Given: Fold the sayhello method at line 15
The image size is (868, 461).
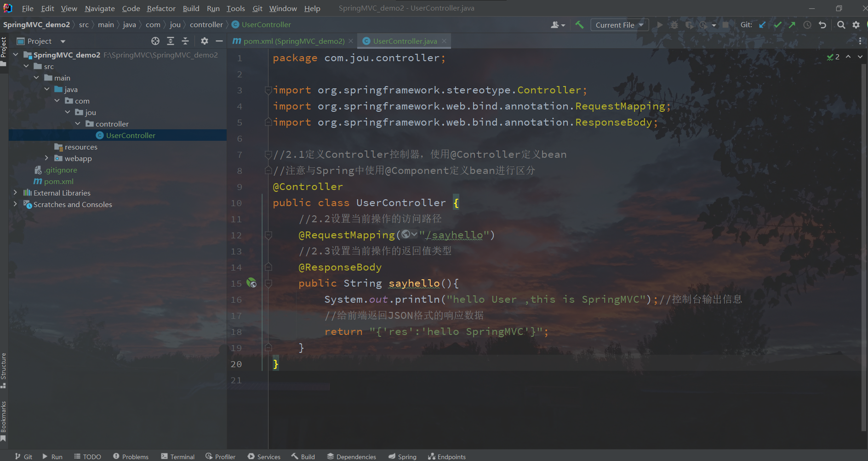Looking at the screenshot, I should pos(268,283).
